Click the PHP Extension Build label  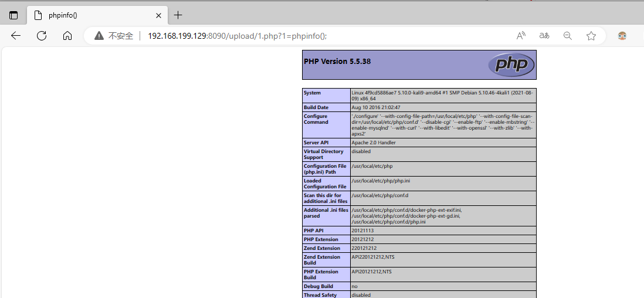pos(321,275)
